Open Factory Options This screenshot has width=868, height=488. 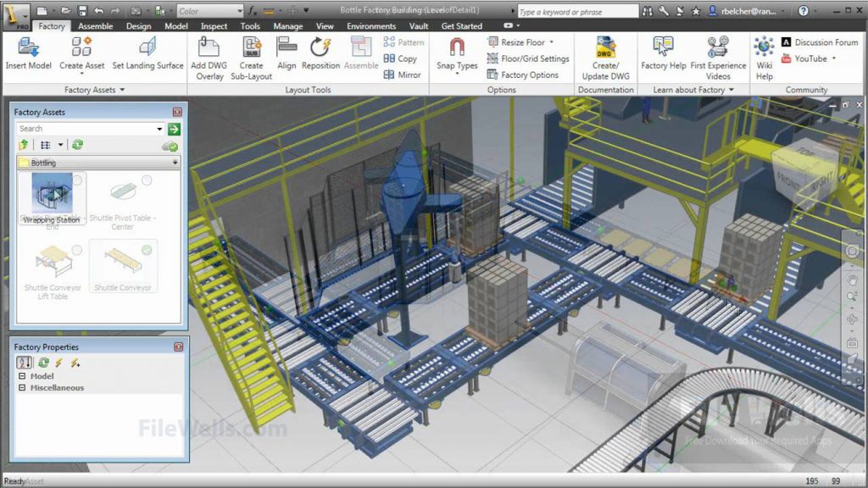click(522, 75)
